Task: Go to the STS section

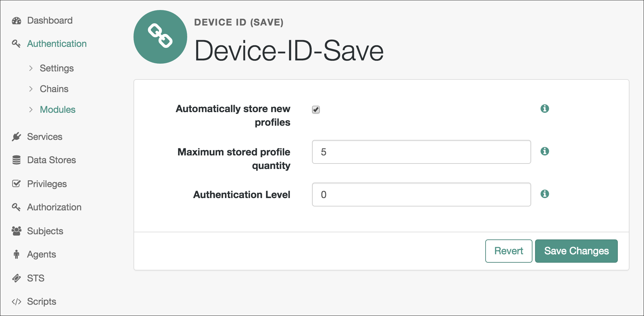Action: 36,278
